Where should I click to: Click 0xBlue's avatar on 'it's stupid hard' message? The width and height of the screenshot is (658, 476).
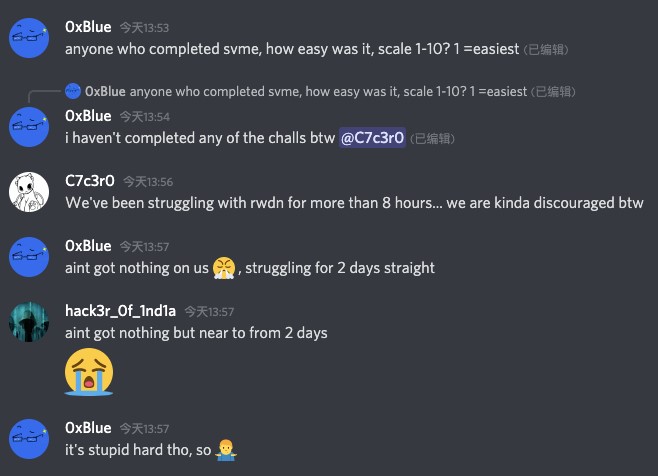29,439
